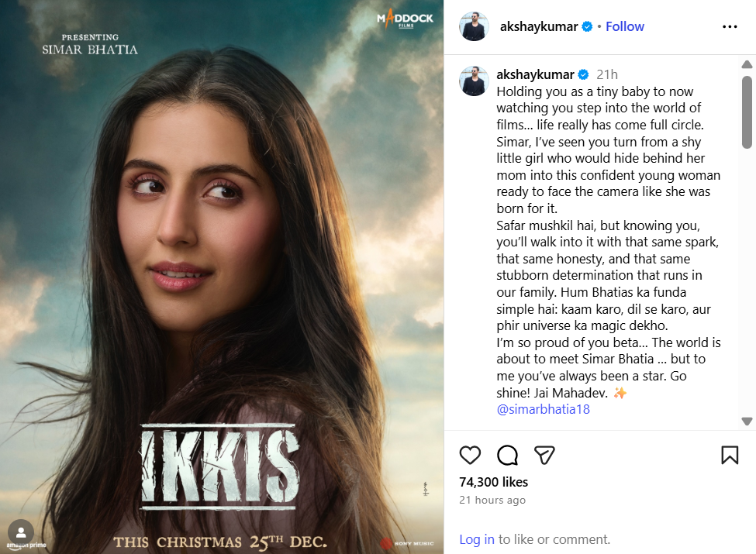Click the 21h timestamp beside caption
The image size is (756, 554).
606,74
